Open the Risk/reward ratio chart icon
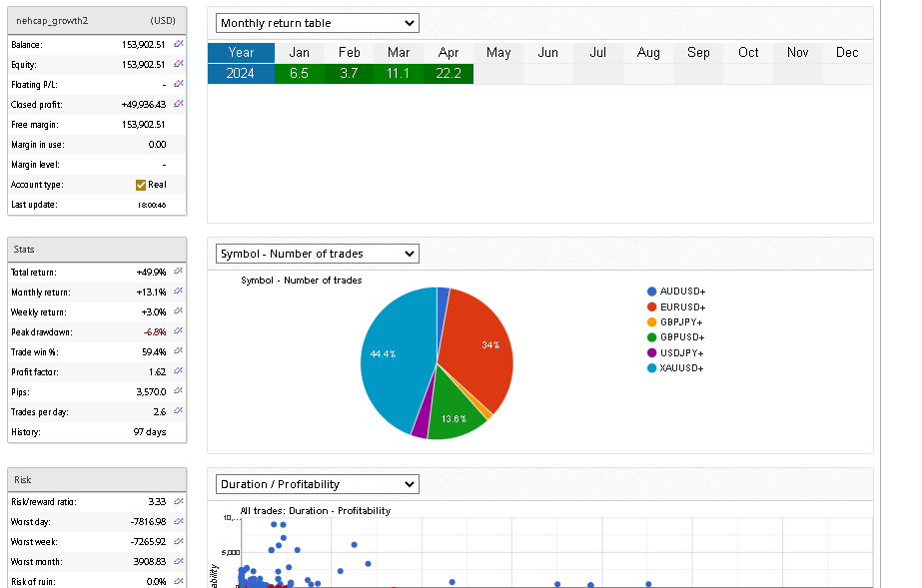 [179, 502]
